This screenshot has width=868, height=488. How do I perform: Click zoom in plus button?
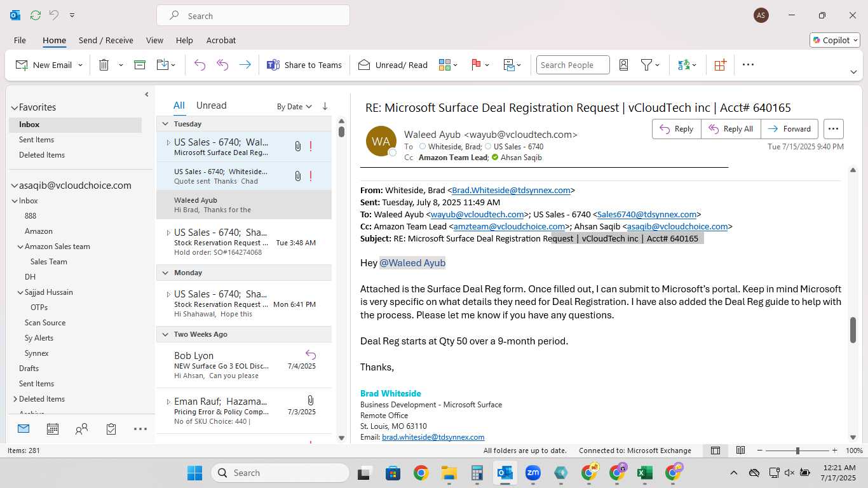point(834,451)
